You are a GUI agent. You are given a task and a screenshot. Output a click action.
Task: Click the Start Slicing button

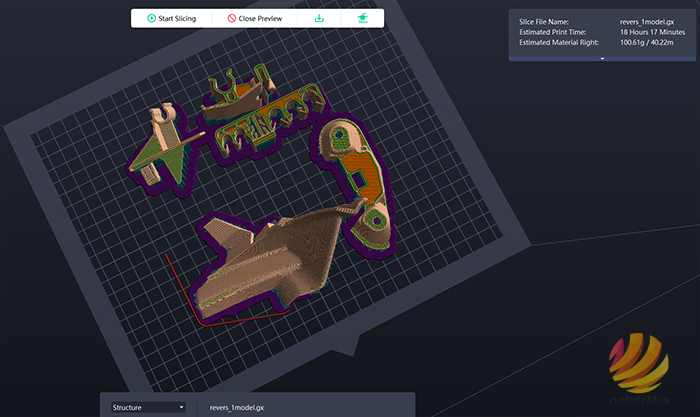[x=171, y=18]
